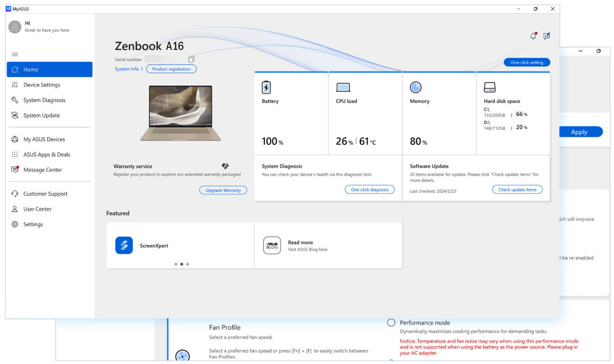Select second carousel dot under ScreenXpert
Viewport: 614px width, 364px height.
182,264
